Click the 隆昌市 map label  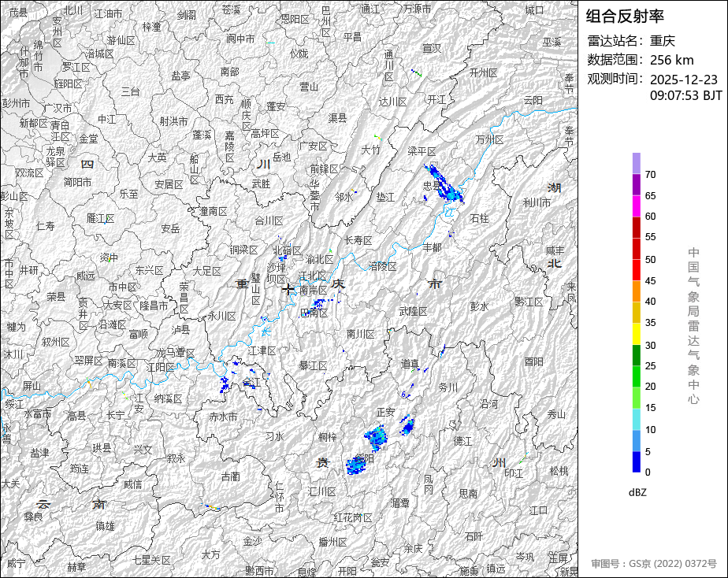154,306
